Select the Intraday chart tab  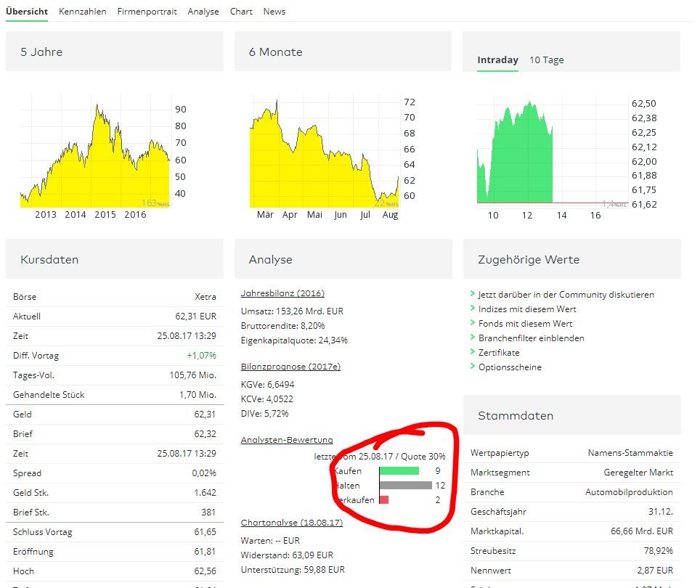point(497,60)
